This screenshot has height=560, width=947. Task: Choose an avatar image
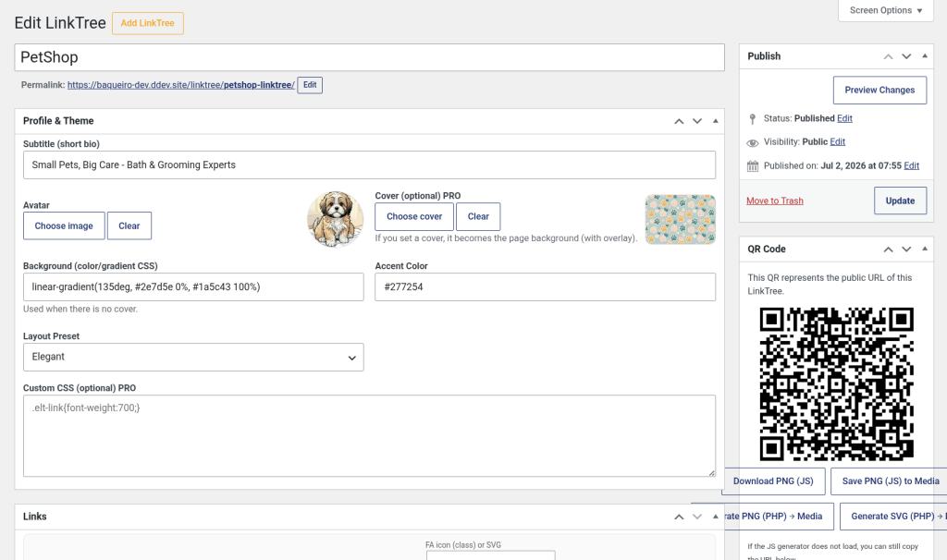[x=64, y=225]
